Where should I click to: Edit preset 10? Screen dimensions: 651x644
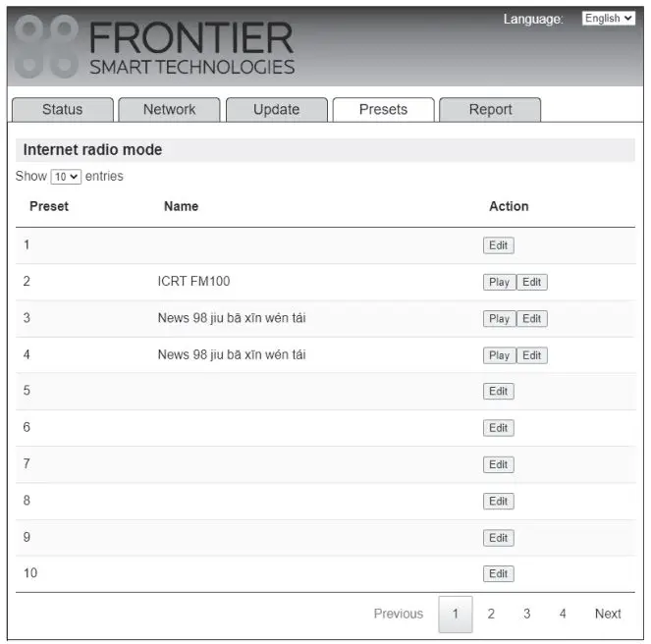point(499,574)
